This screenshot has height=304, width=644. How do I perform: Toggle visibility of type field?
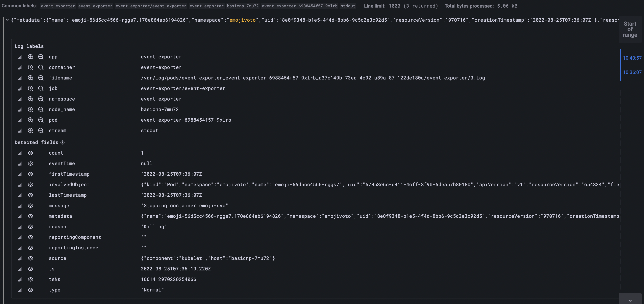pyautogui.click(x=31, y=290)
